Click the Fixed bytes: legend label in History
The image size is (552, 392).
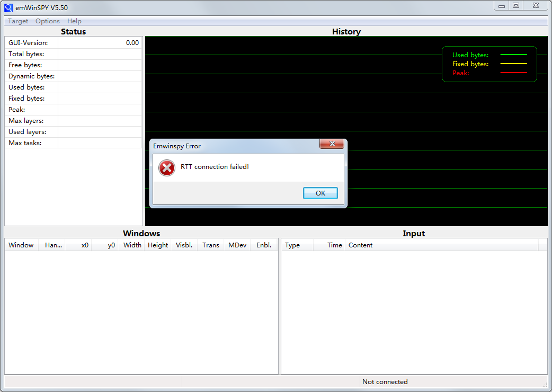(x=470, y=64)
